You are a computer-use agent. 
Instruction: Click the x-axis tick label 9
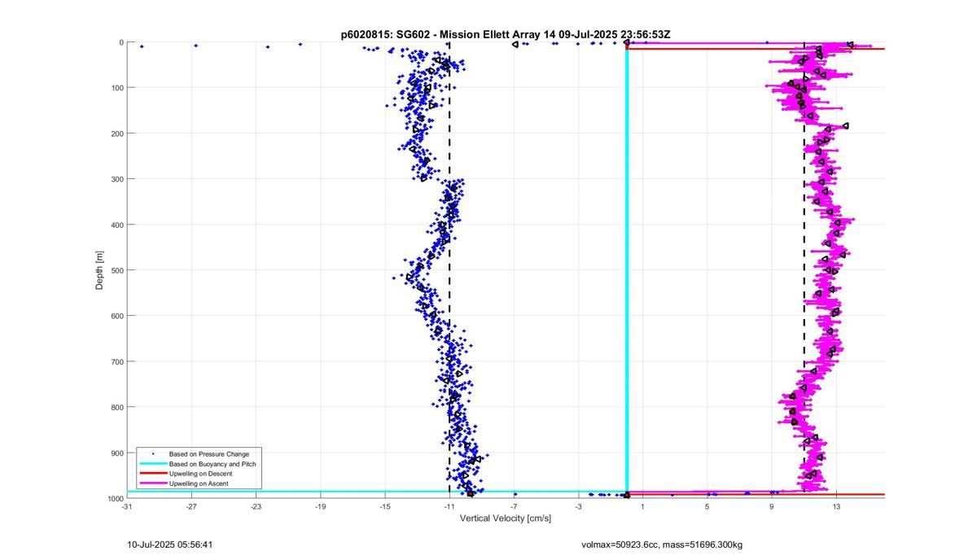772,507
